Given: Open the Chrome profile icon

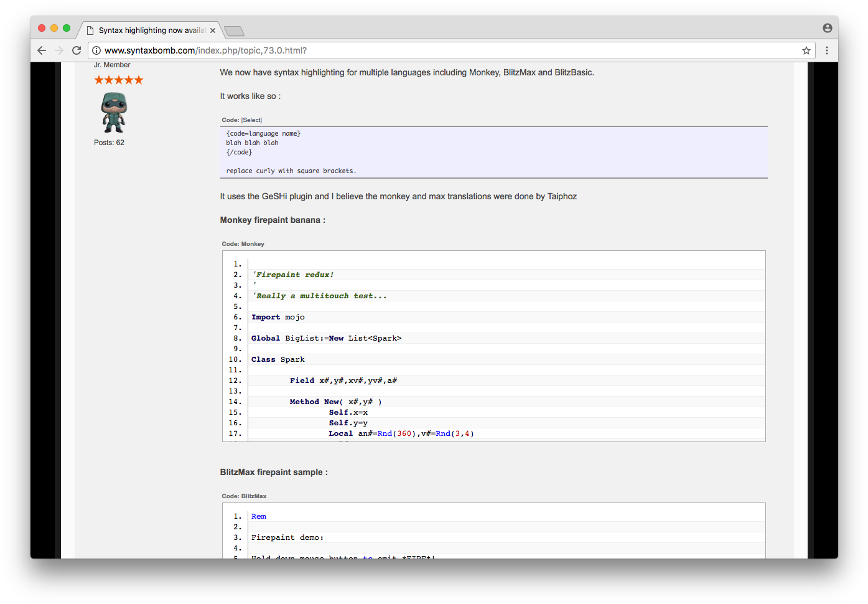Looking at the screenshot, I should click(x=828, y=28).
